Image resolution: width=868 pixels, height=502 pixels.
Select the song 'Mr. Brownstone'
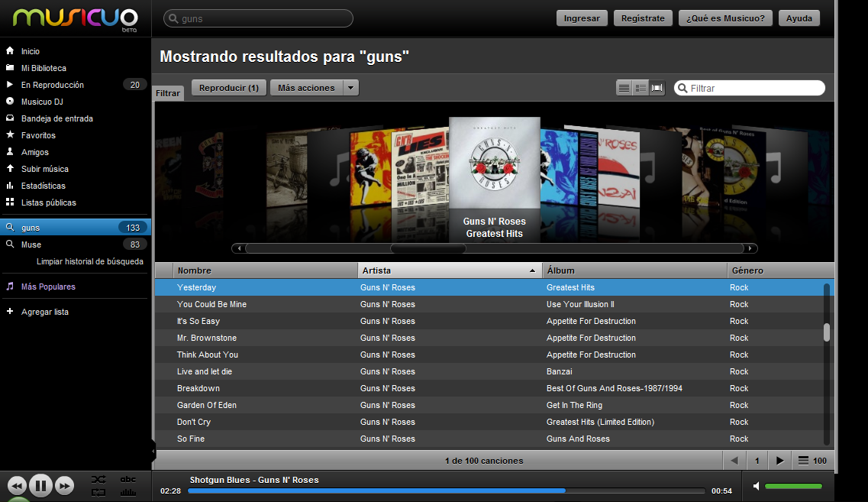pos(206,338)
